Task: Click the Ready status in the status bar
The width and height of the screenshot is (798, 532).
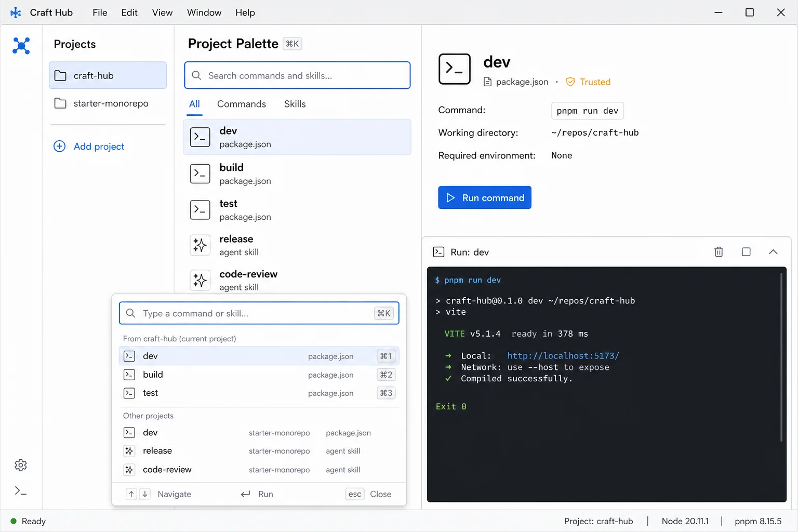Action: pos(28,521)
